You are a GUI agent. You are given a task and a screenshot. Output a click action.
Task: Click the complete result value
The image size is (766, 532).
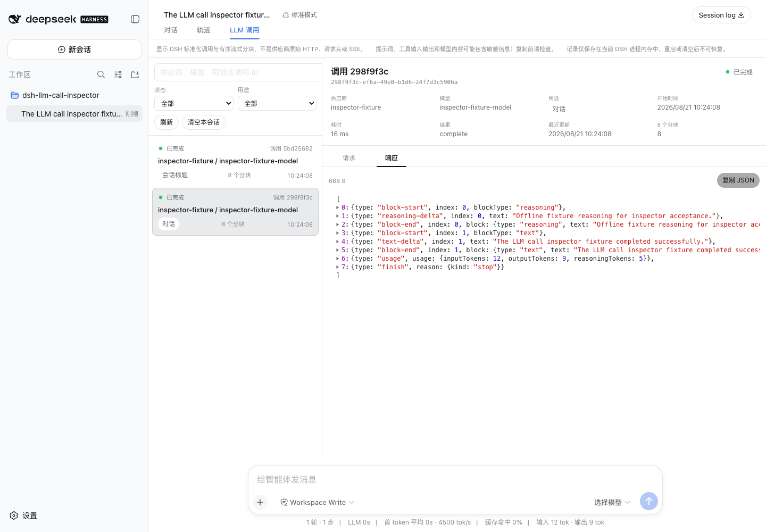pos(454,134)
